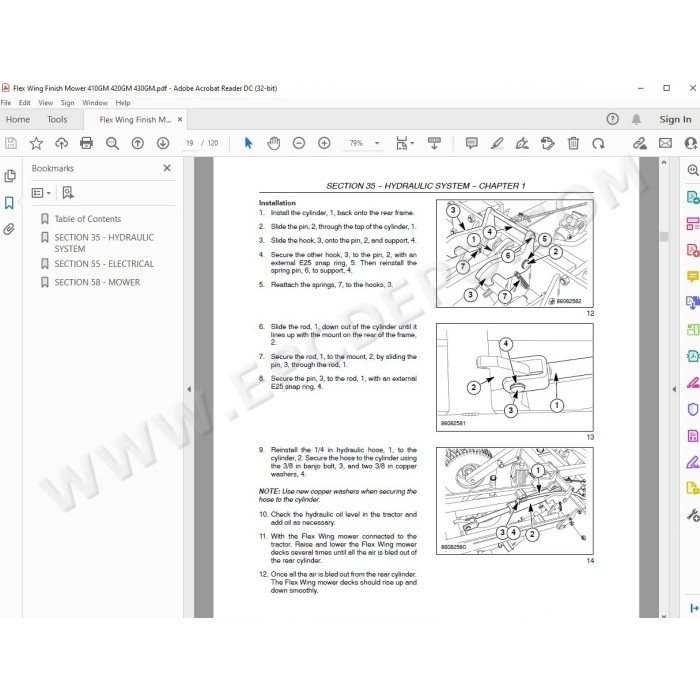The image size is (700, 700).
Task: Click Sign In
Action: pos(675,120)
